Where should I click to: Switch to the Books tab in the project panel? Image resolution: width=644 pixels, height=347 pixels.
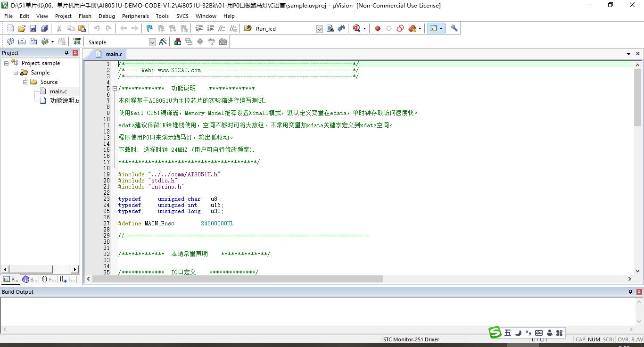coord(30,280)
